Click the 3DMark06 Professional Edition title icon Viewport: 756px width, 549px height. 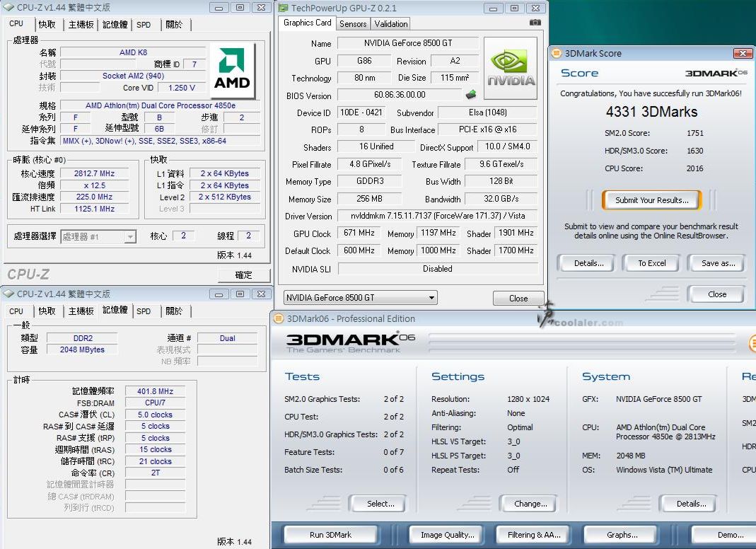[278, 318]
